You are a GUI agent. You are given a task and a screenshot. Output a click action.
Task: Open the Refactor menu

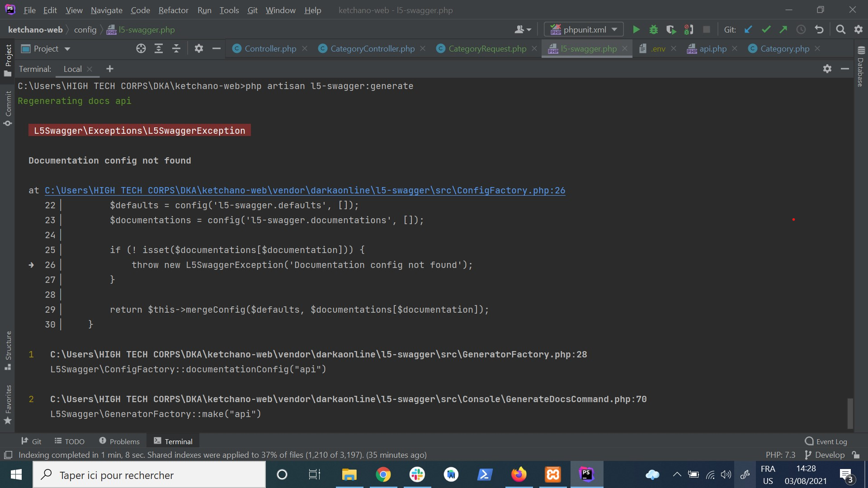click(x=173, y=10)
